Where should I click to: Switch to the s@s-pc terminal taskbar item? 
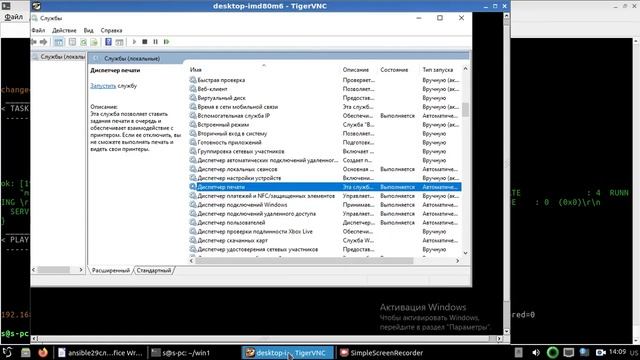[x=180, y=353]
